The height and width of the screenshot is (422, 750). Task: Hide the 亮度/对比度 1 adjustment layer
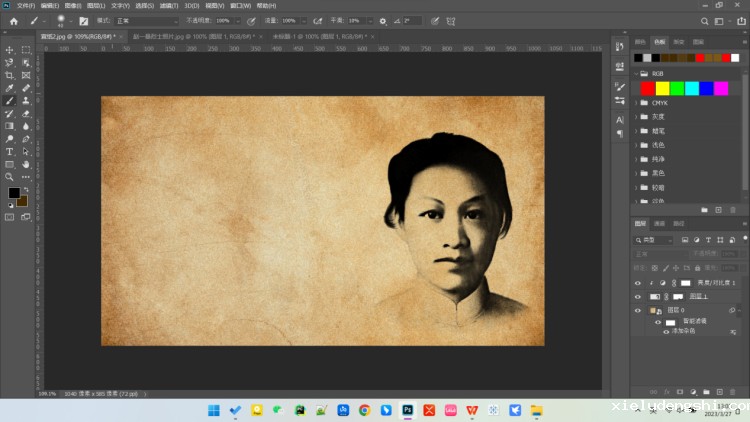[x=638, y=283]
